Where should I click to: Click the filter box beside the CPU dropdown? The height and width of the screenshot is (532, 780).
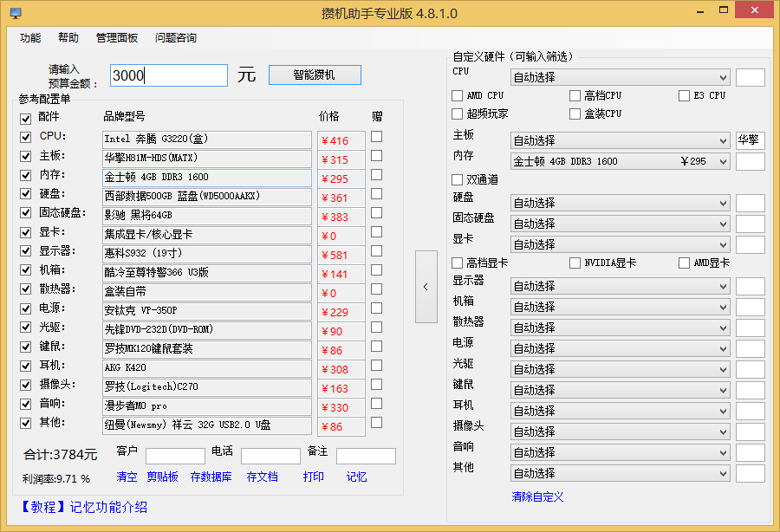(751, 78)
